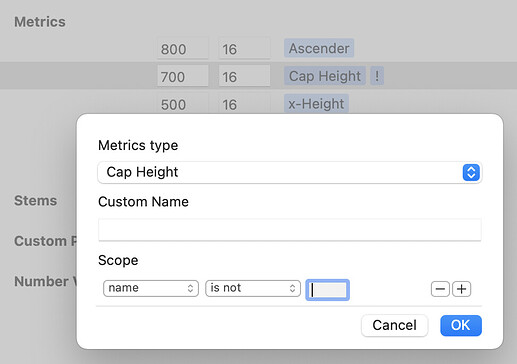Click the overshoot field 16 in Ascender row

[244, 49]
